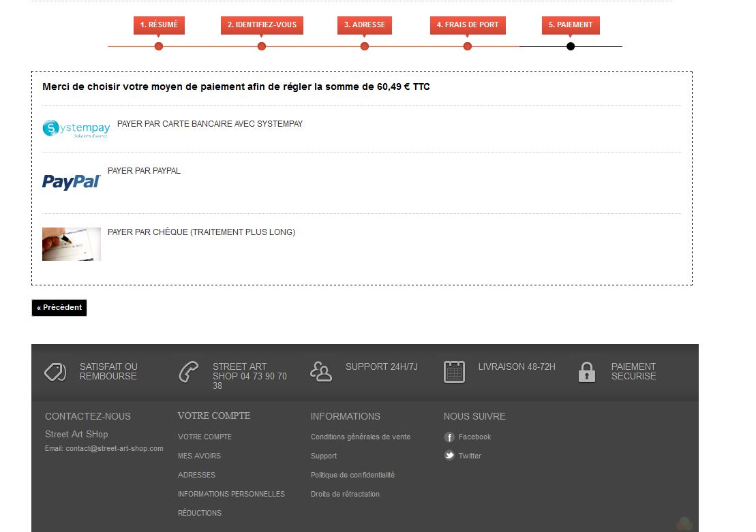Click the Nous Suivre heading

[474, 416]
